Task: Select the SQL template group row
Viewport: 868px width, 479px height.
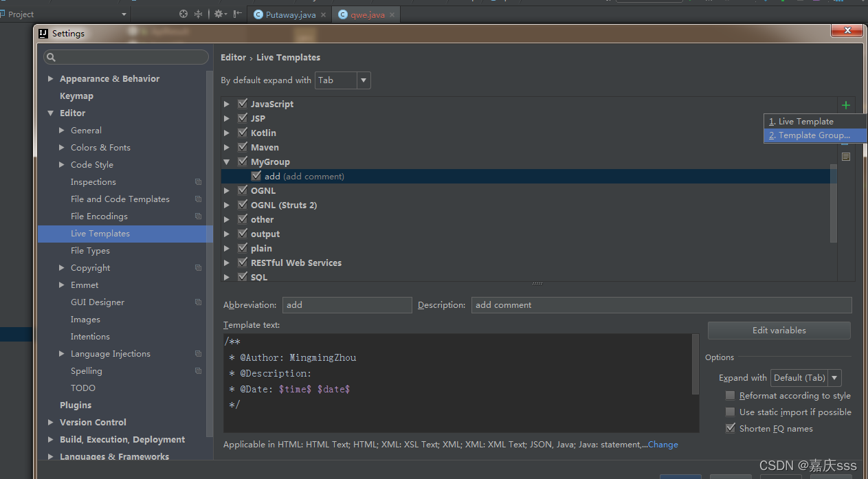Action: point(529,277)
